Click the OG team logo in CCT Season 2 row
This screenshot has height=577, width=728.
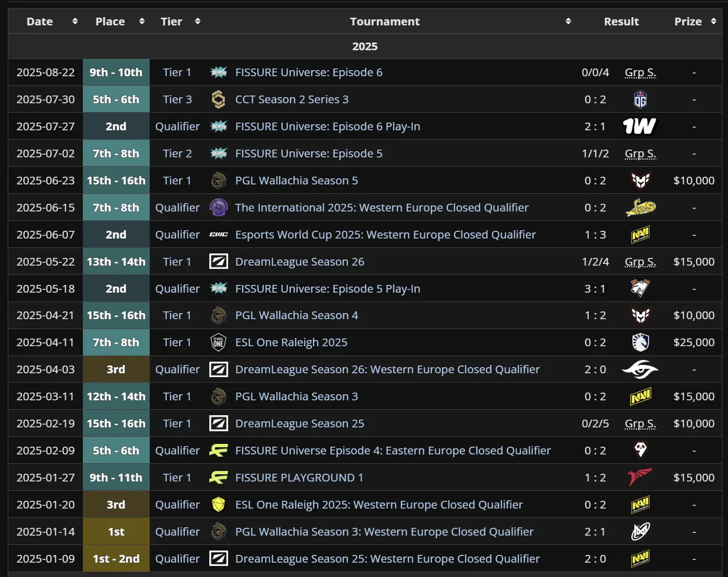click(640, 99)
